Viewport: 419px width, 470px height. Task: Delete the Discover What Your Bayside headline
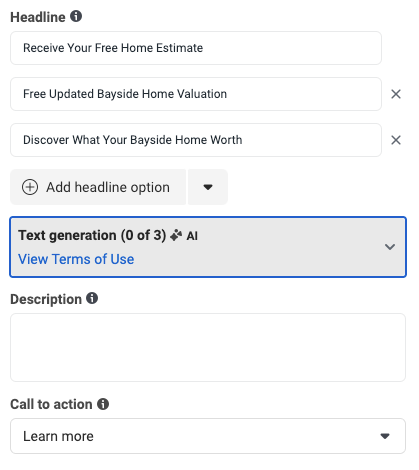pyautogui.click(x=396, y=140)
